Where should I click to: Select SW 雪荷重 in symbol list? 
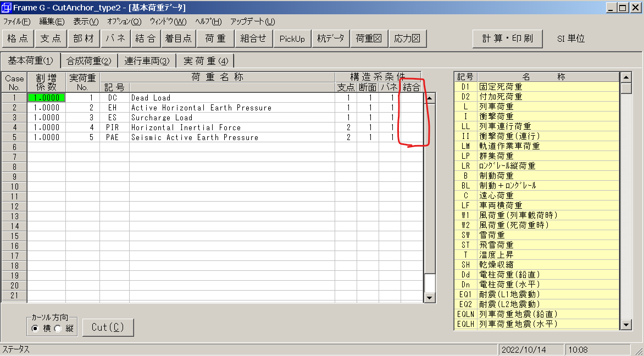click(537, 235)
